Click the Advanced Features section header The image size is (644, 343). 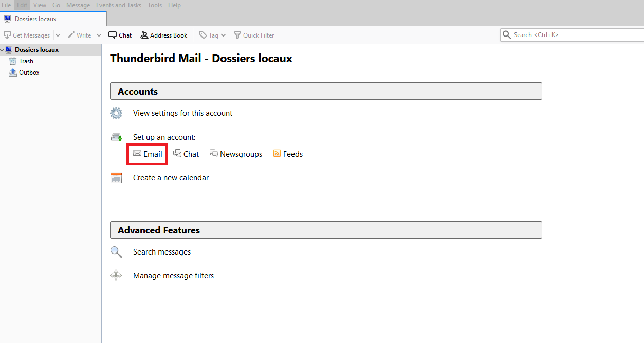pos(326,230)
